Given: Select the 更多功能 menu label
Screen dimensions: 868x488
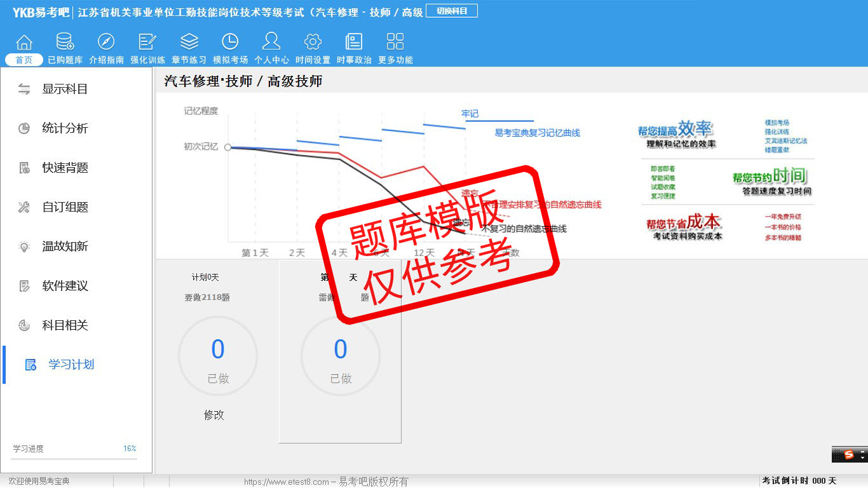Looking at the screenshot, I should click(x=395, y=60).
